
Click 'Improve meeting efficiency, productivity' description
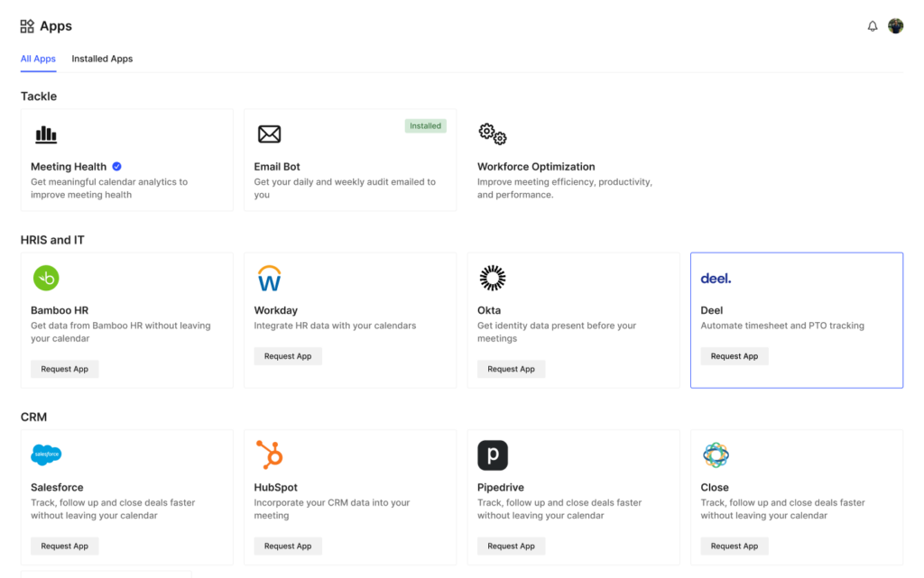point(565,188)
